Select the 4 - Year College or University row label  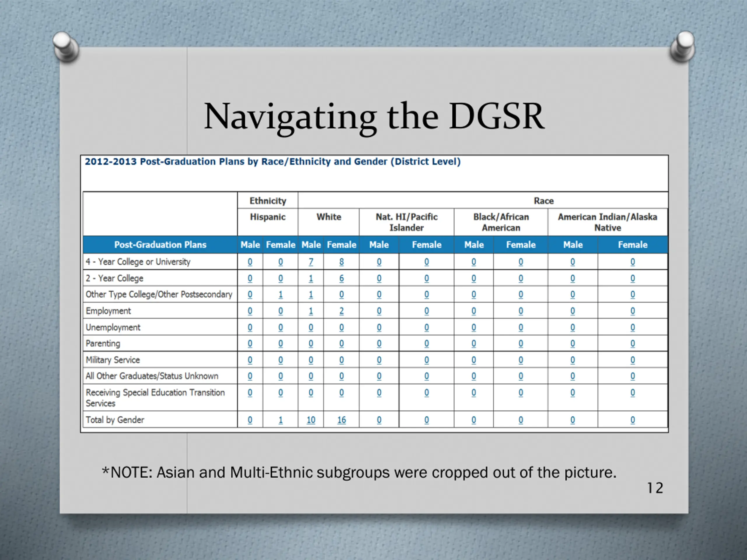point(138,262)
